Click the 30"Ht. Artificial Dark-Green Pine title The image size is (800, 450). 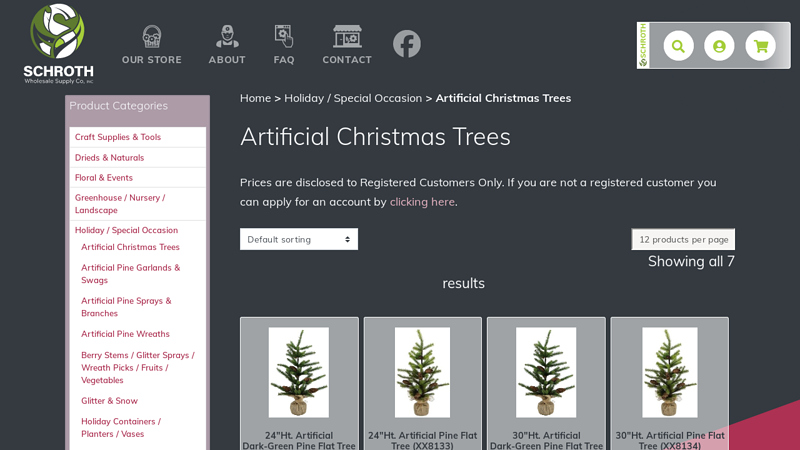click(546, 440)
